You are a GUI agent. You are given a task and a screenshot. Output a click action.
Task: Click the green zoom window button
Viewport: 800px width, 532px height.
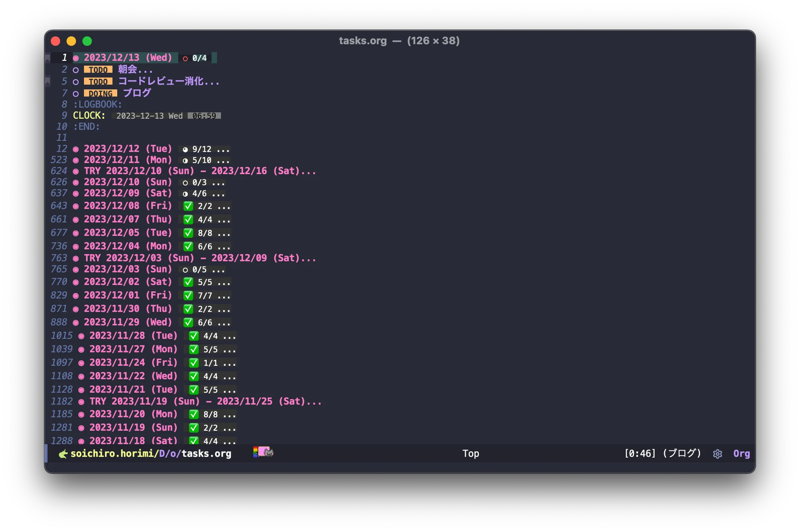[87, 41]
